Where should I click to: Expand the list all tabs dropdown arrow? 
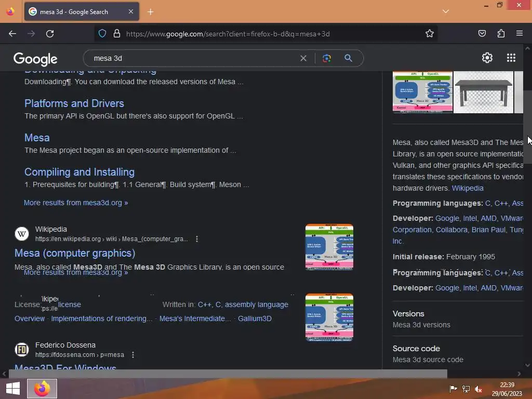point(446,11)
